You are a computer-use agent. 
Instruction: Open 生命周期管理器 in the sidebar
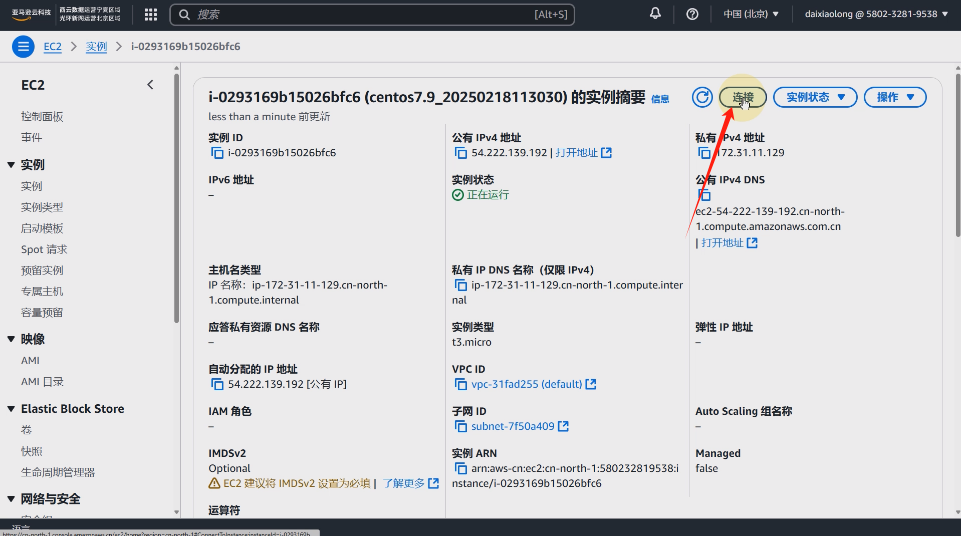pyautogui.click(x=58, y=472)
